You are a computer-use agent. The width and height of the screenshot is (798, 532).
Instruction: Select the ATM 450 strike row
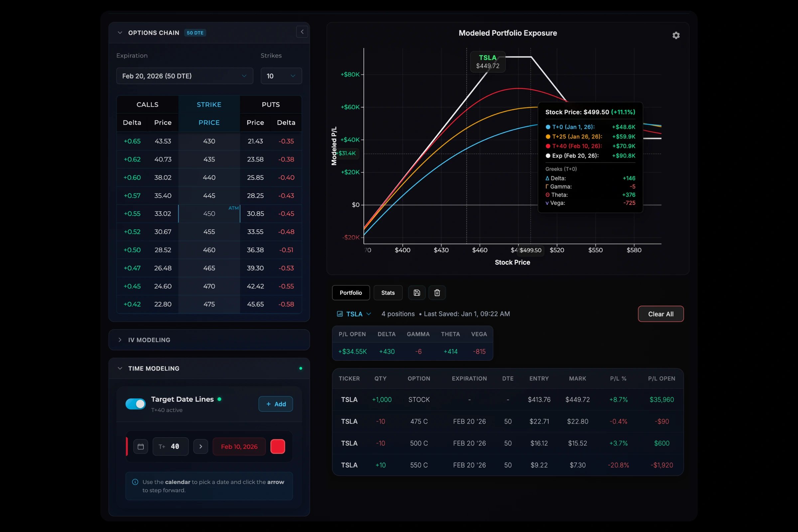(x=209, y=213)
